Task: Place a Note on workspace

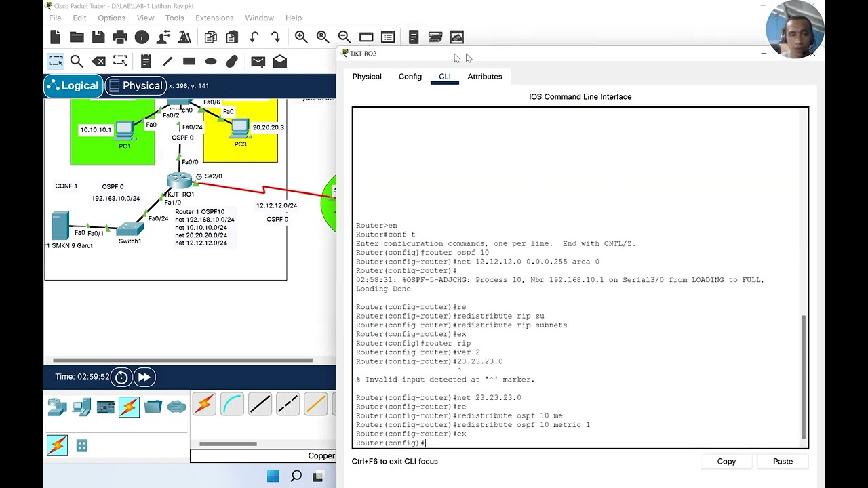Action: coord(146,62)
